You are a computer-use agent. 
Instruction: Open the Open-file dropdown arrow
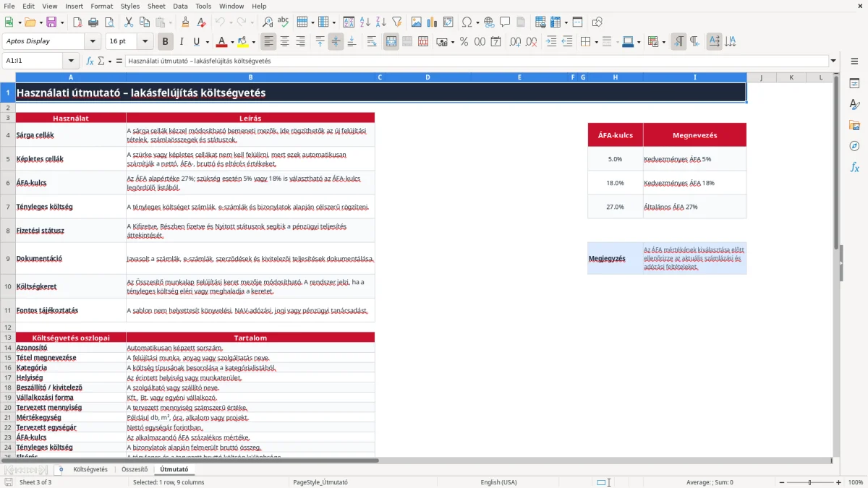tap(41, 22)
